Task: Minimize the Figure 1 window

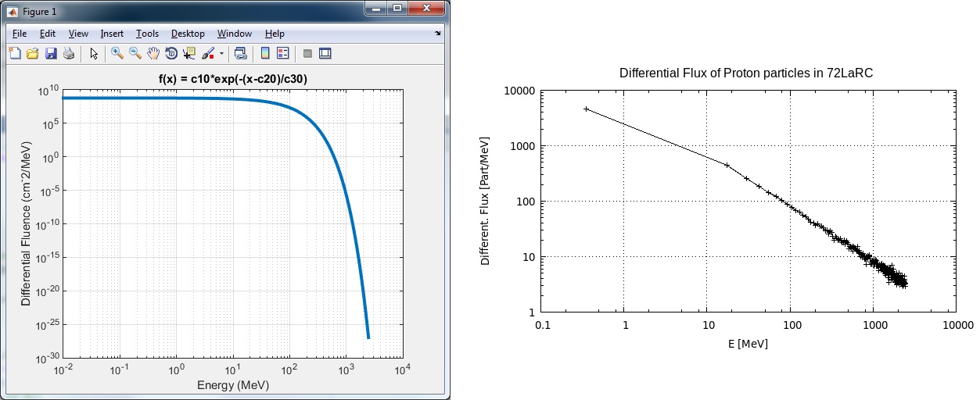Action: [x=376, y=9]
